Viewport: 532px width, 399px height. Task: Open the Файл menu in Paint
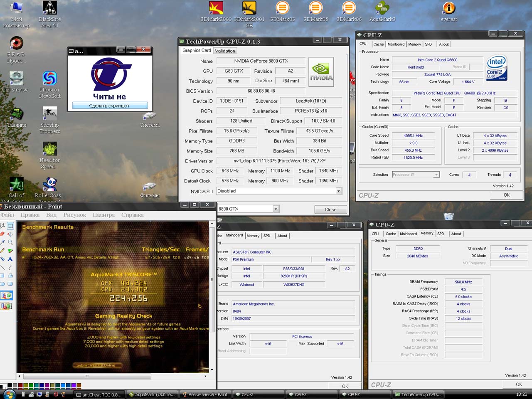click(x=7, y=215)
